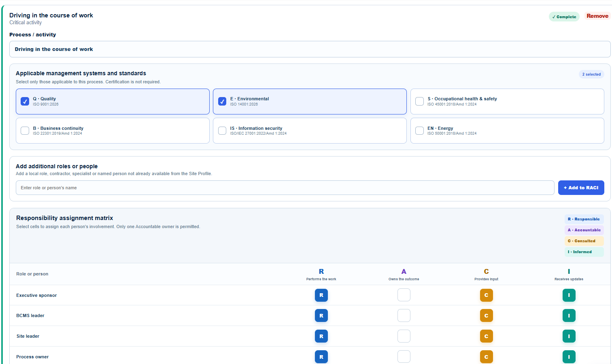Toggle I for BCMS leader
Viewport: 612px width, 364px height.
click(x=569, y=315)
